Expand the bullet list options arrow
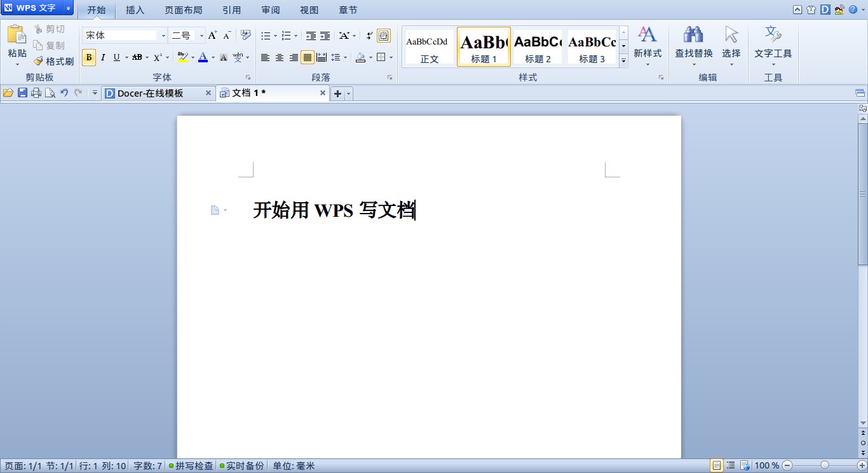The width and height of the screenshot is (868, 473). click(275, 36)
